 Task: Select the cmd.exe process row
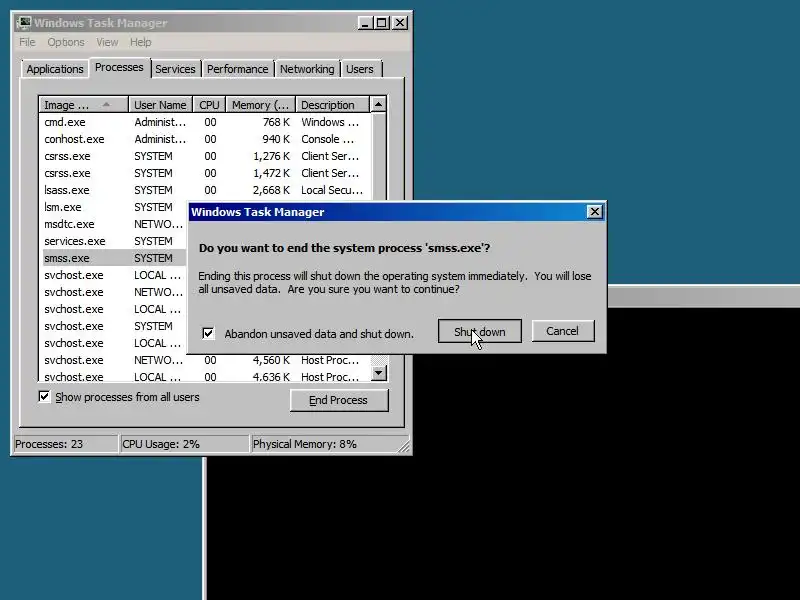(205, 122)
